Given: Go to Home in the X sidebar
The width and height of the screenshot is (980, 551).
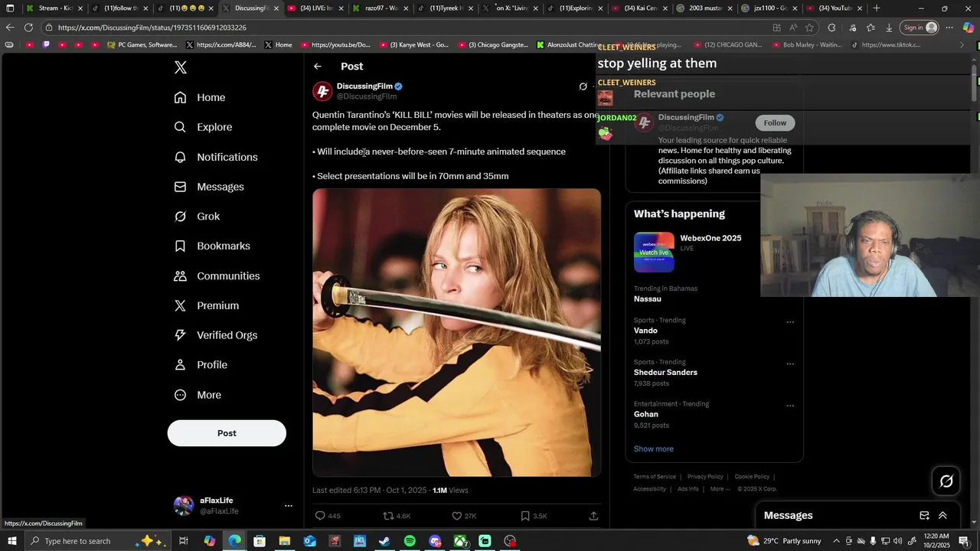Looking at the screenshot, I should (200, 97).
